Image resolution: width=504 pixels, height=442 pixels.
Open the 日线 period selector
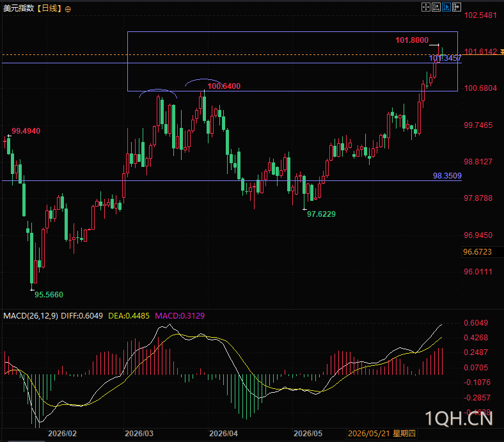pyautogui.click(x=49, y=8)
